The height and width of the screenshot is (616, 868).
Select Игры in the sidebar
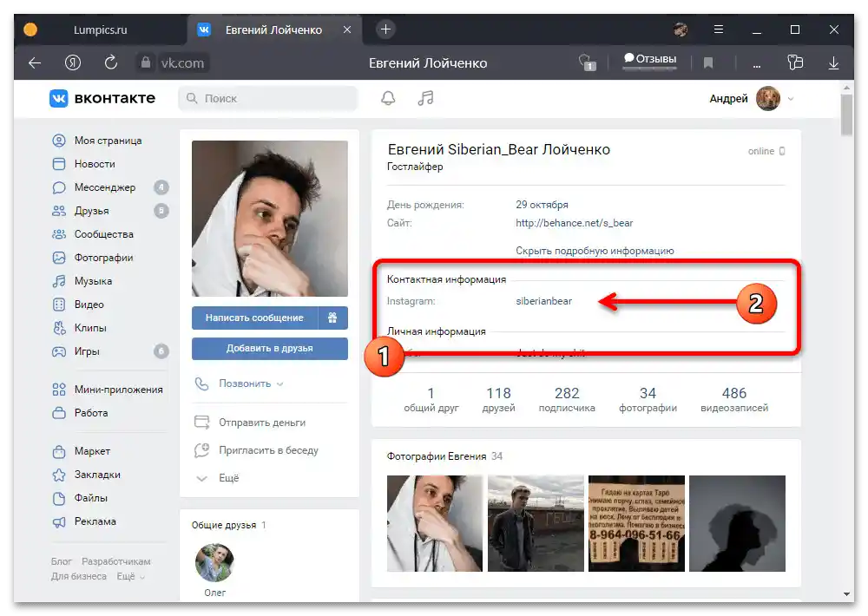(90, 351)
